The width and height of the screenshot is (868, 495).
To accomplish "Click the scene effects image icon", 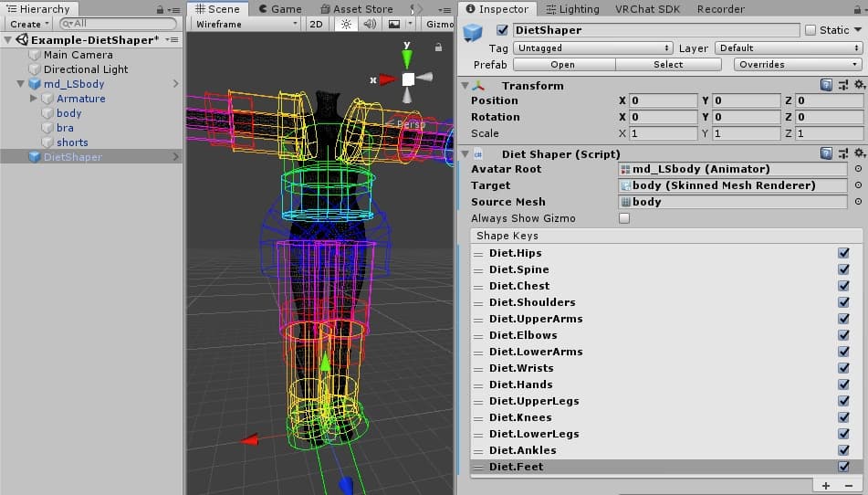I will 393,25.
